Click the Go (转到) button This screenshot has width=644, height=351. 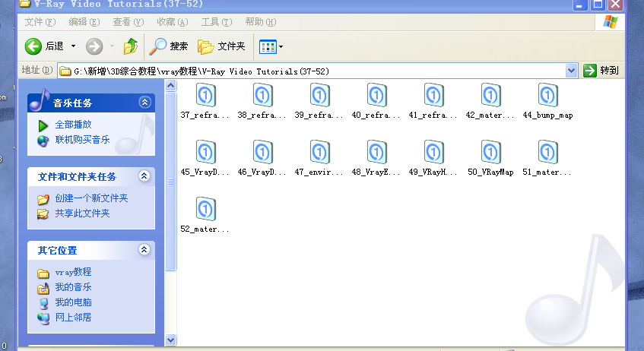[x=601, y=71]
